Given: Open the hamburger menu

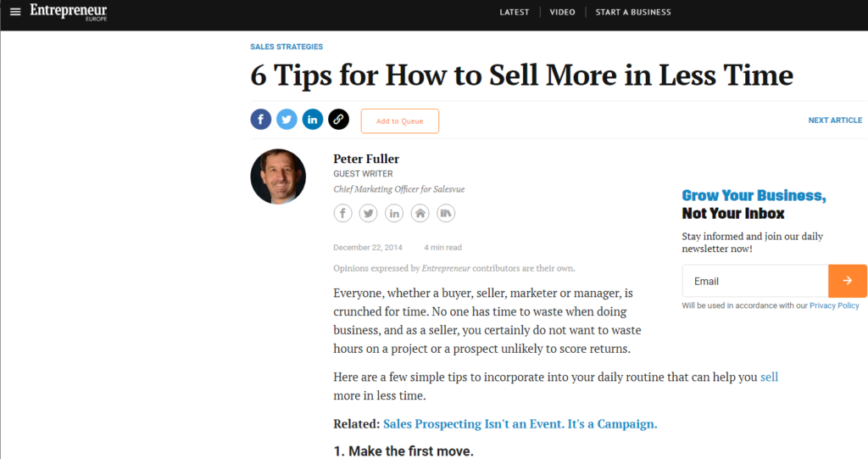Looking at the screenshot, I should point(15,12).
